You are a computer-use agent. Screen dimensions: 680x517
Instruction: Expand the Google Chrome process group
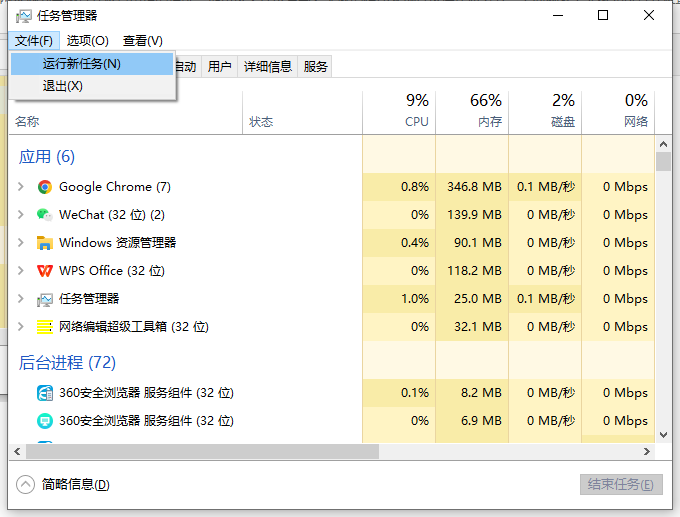[x=21, y=187]
